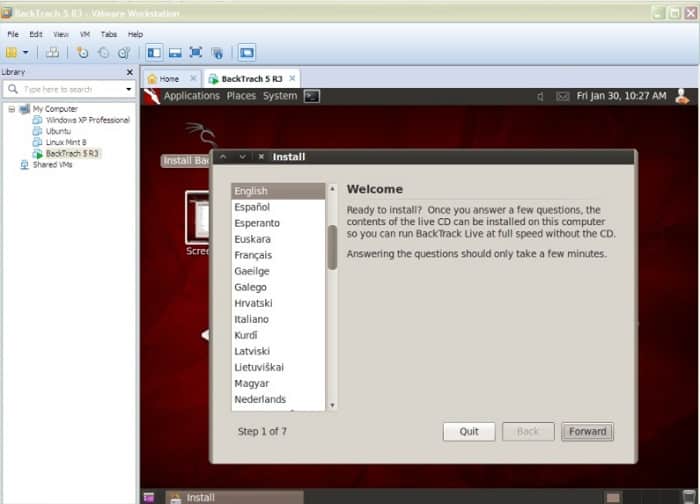Screen dimensions: 700x504
Task: Click the VMware suspend/power toolbar icon
Action: pos(11,53)
